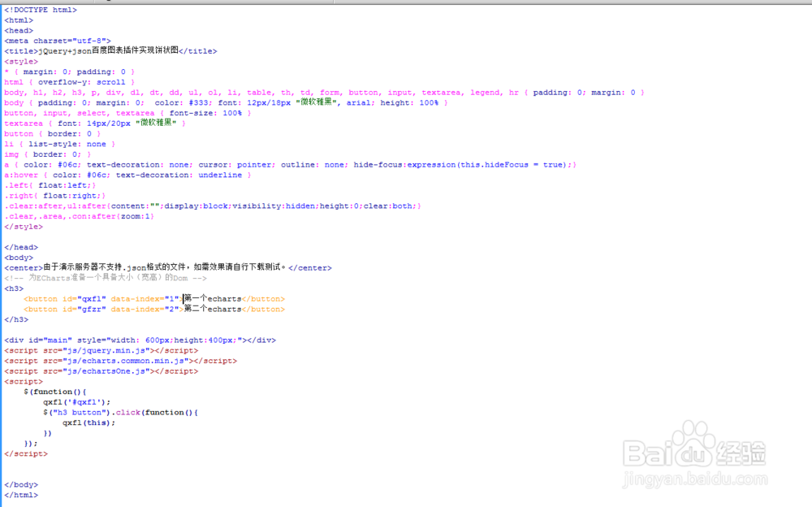812x507 pixels.
Task: Click the <center> line with Chinese note
Action: (168, 267)
